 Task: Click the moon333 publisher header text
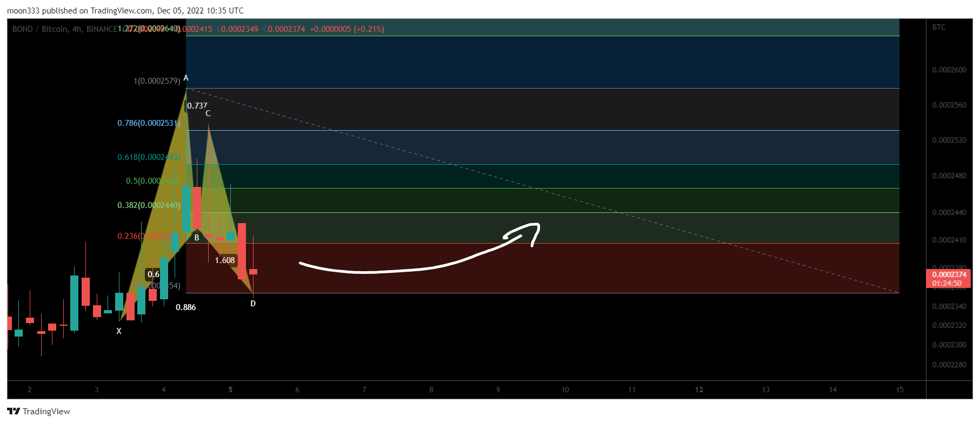(125, 11)
